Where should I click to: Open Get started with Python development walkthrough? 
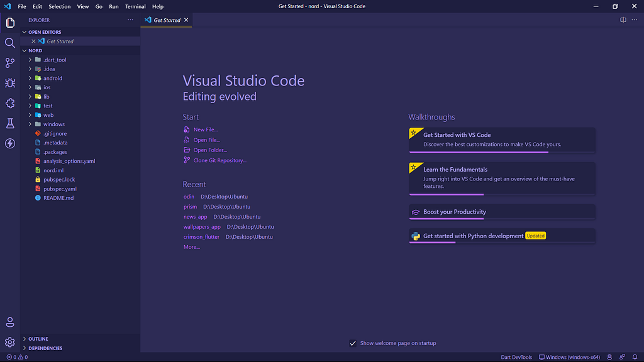pyautogui.click(x=502, y=236)
